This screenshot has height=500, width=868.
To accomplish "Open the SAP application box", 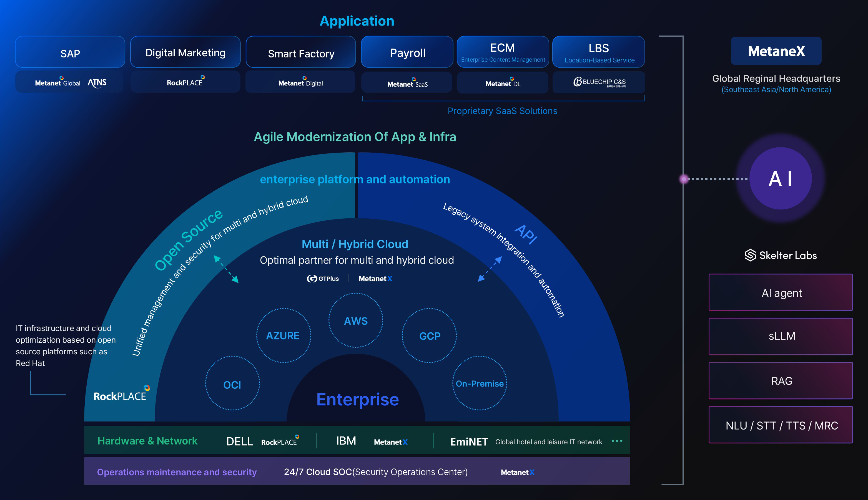I will 70,52.
